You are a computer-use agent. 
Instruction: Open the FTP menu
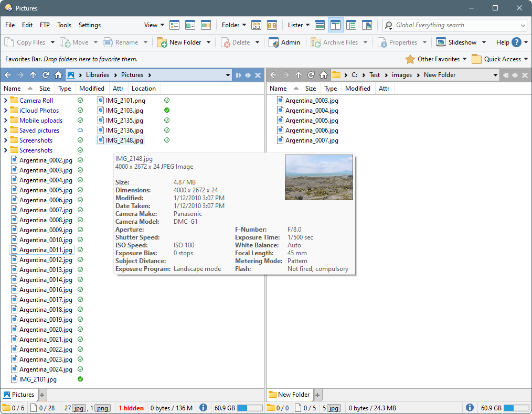pyautogui.click(x=45, y=25)
